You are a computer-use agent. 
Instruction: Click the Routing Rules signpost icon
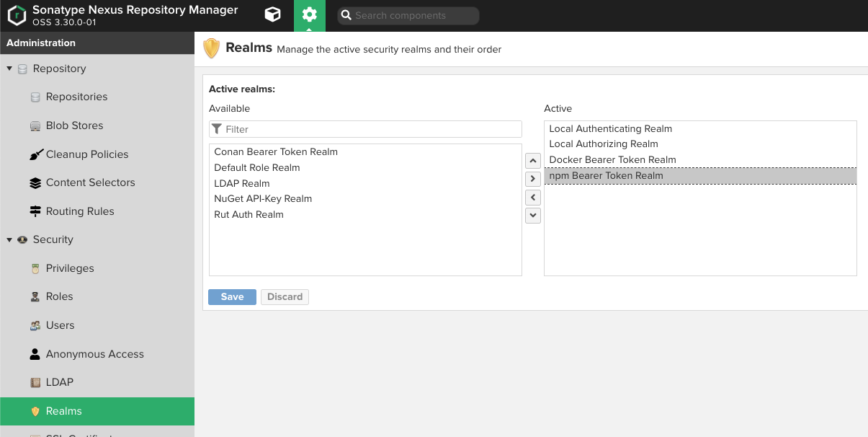click(35, 211)
